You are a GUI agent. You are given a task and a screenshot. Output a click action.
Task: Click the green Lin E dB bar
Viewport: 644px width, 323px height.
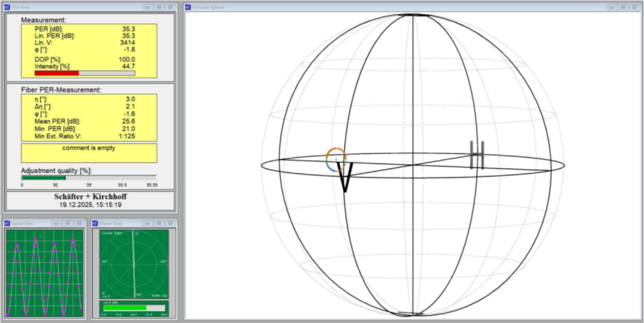[x=134, y=308]
